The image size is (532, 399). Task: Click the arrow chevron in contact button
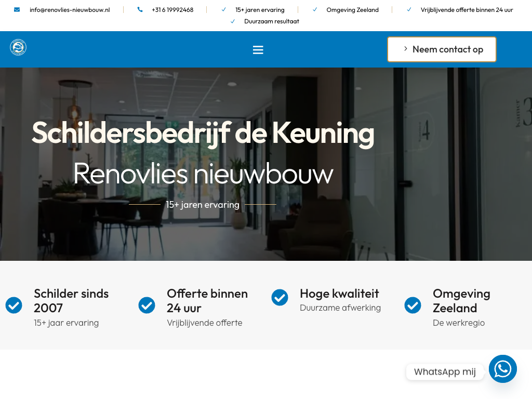[405, 49]
